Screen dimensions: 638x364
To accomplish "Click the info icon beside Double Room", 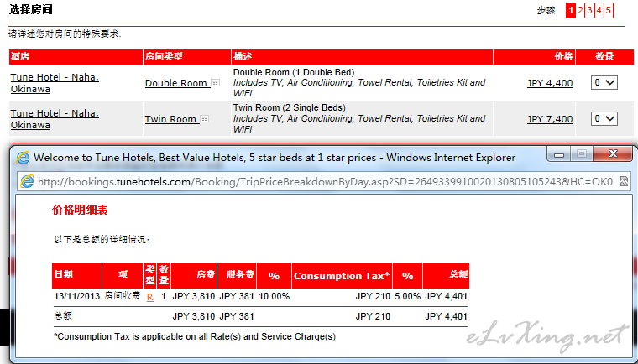I will (x=216, y=83).
